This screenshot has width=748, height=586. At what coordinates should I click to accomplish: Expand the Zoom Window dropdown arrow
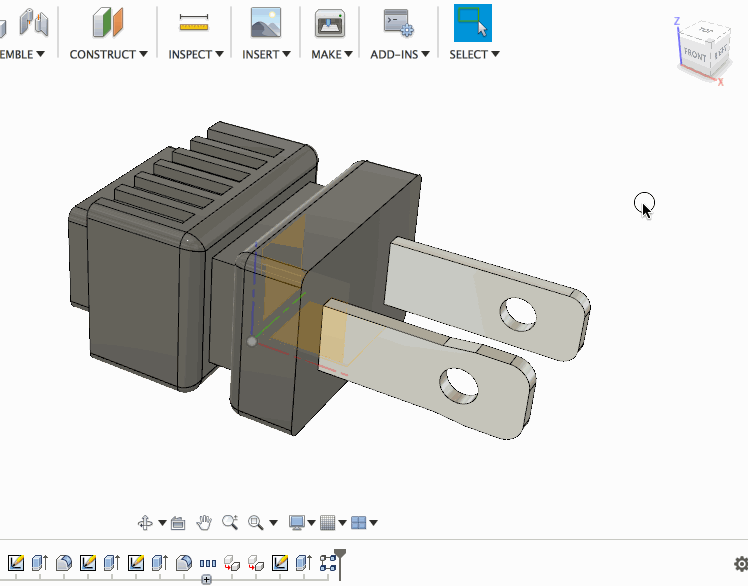(x=273, y=523)
